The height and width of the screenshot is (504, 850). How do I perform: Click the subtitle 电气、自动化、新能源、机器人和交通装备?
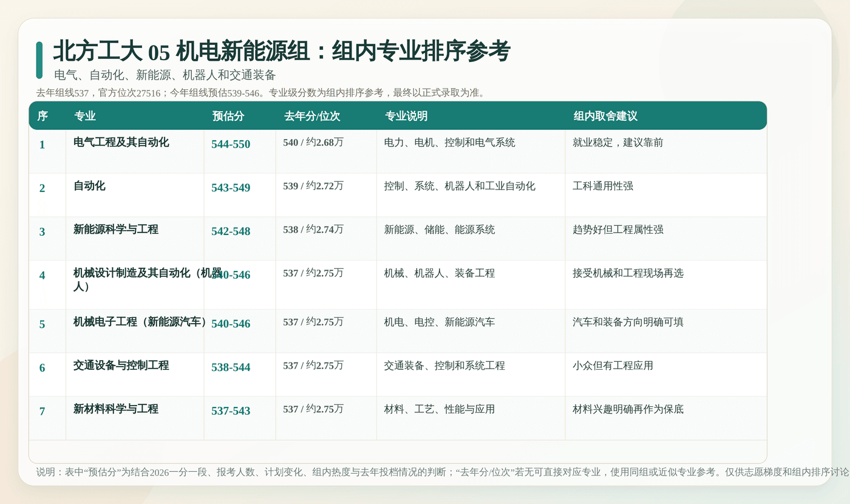(x=165, y=75)
